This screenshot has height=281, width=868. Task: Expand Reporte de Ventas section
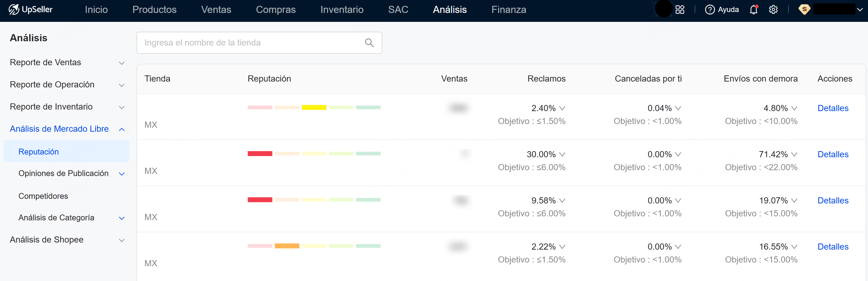122,63
